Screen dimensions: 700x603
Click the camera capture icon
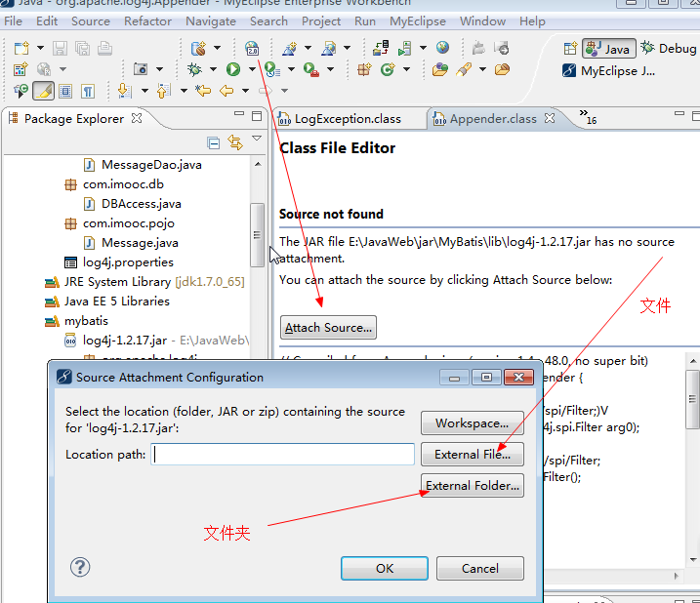click(141, 69)
